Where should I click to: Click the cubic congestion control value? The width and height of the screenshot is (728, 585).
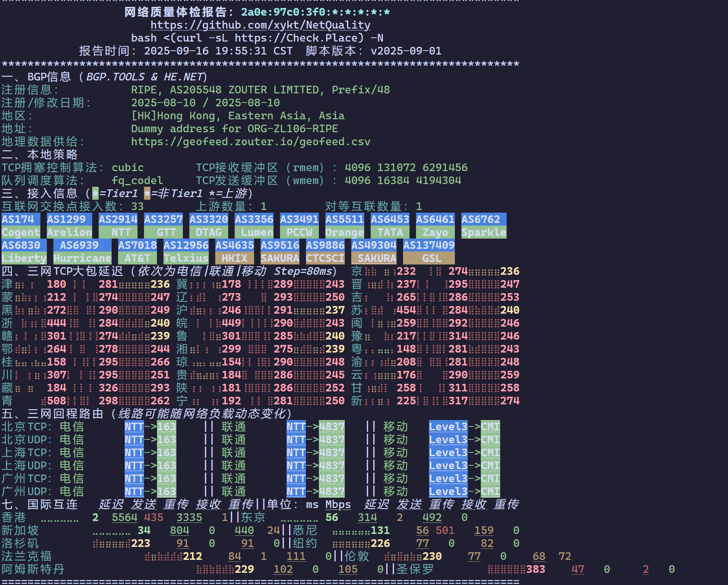pyautogui.click(x=128, y=168)
